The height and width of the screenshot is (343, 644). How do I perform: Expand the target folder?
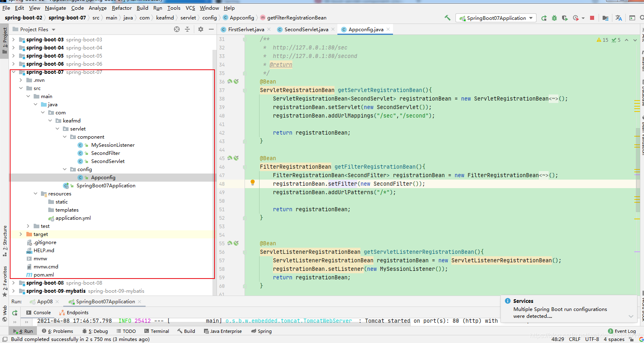point(21,234)
